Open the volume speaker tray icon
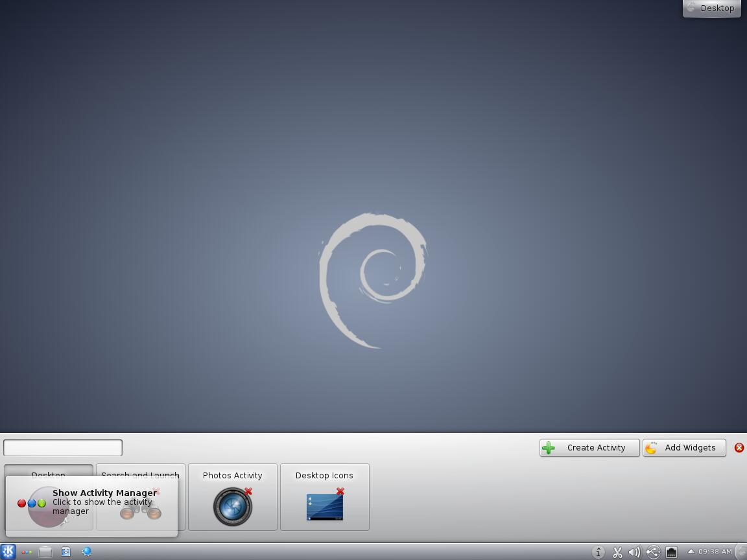Image resolution: width=747 pixels, height=560 pixels. tap(635, 552)
